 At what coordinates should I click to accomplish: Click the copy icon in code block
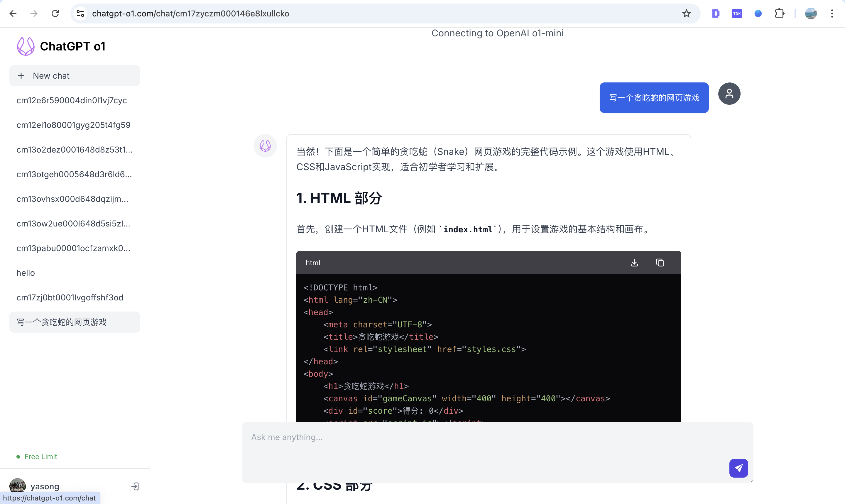(x=660, y=262)
